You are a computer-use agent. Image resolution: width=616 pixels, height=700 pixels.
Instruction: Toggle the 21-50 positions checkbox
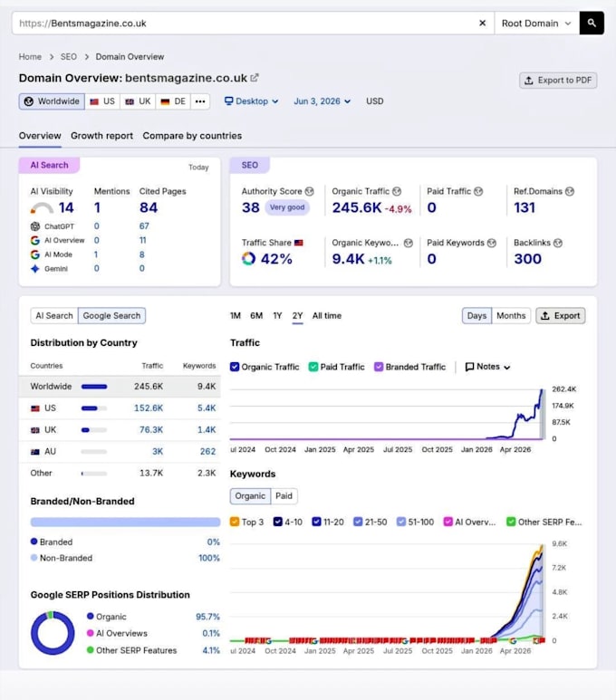click(358, 522)
